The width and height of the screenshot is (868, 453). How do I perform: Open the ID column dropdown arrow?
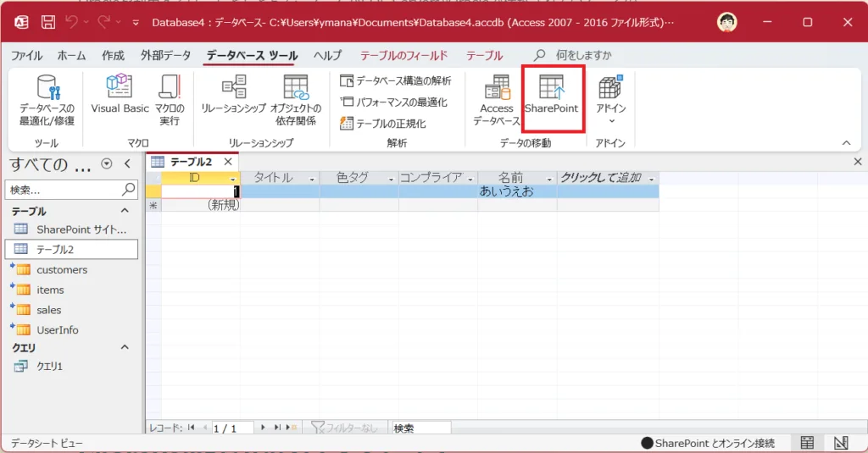[x=233, y=179]
